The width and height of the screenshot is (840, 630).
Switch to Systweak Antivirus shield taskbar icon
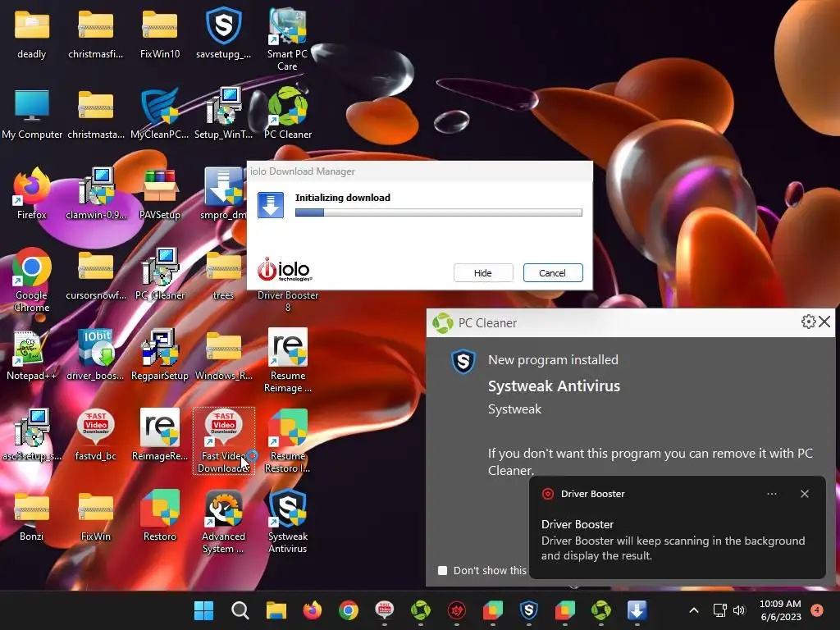[x=529, y=610]
